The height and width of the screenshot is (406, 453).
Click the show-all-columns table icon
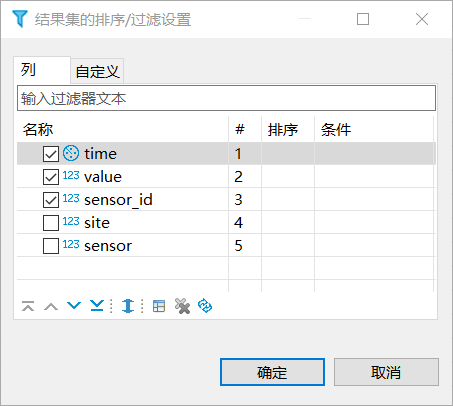click(x=159, y=306)
